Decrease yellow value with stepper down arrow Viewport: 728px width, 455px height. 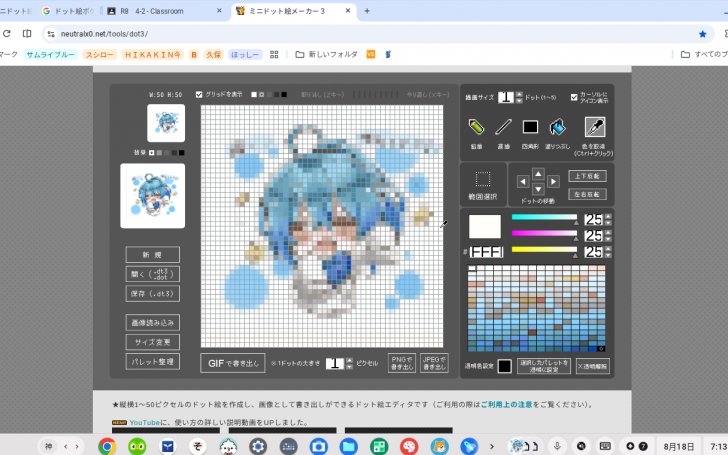(608, 255)
